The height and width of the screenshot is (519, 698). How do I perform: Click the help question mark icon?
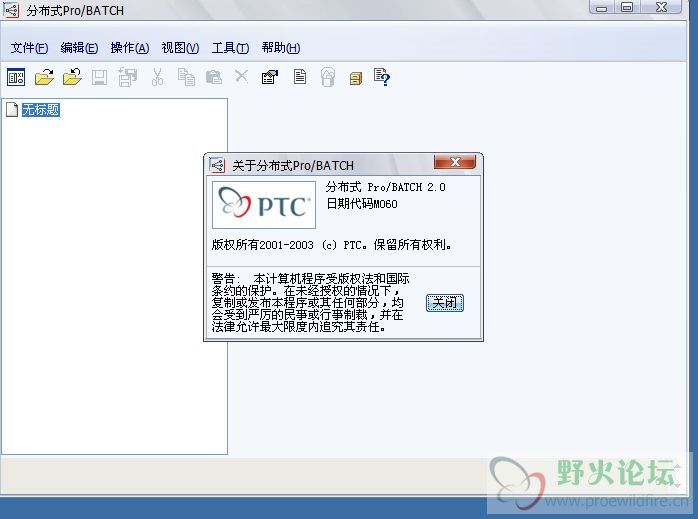click(x=382, y=77)
